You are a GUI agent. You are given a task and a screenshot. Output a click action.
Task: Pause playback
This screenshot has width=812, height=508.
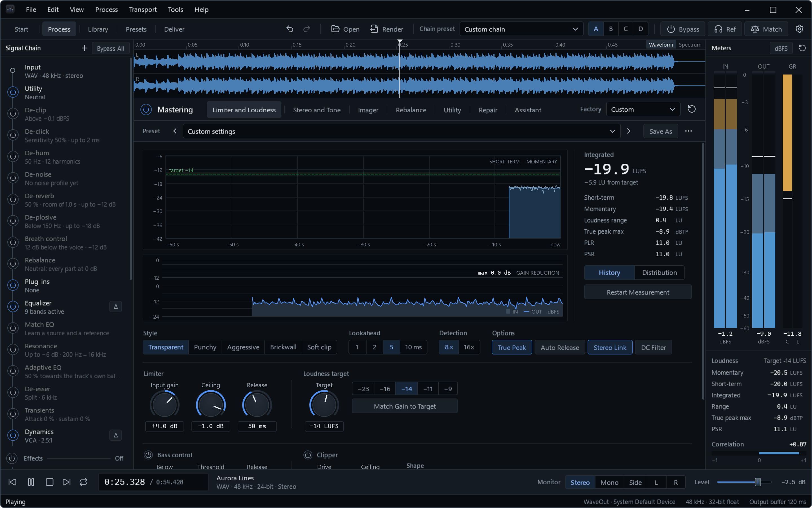click(x=31, y=482)
